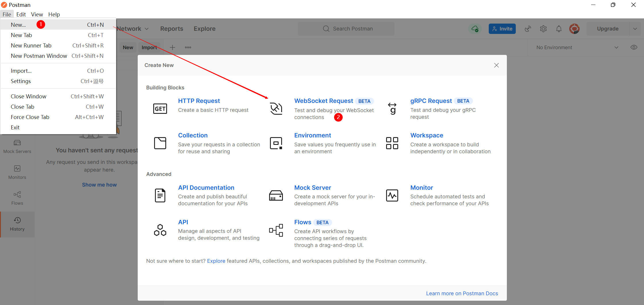Viewport: 644px width, 305px height.
Task: Click the Monitor link
Action: click(421, 188)
